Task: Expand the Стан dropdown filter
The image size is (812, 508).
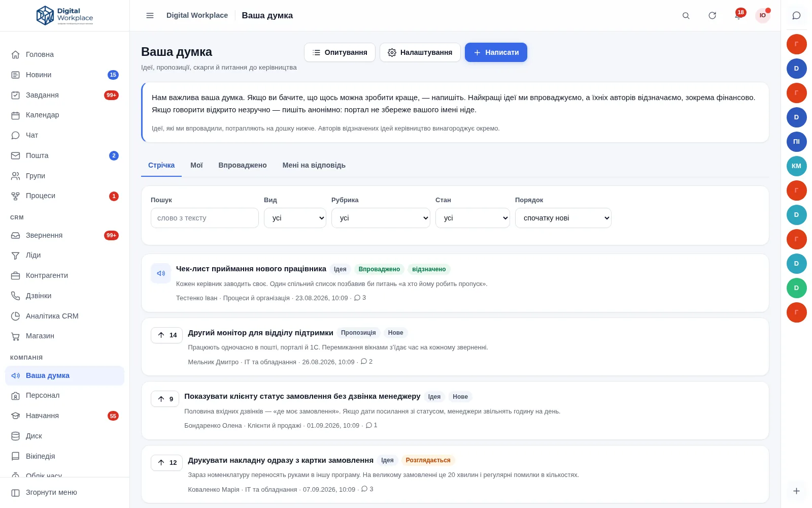Action: click(472, 218)
